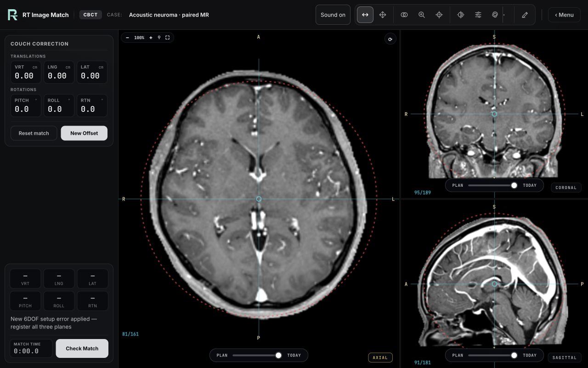Screen dimensions: 588x368
Task: Click the RTN rotation value field
Action: [x=92, y=105]
